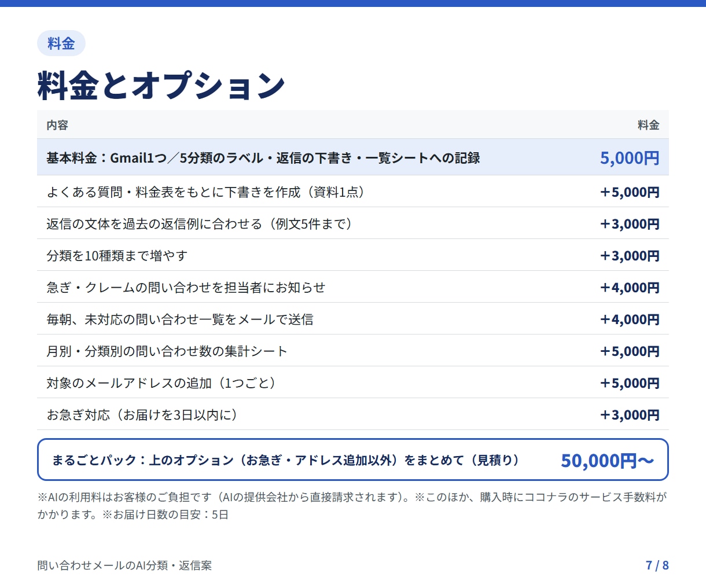Screen dimensions: 706x588
Task: Click the price for メールアドレスの追加 option
Action: click(630, 383)
